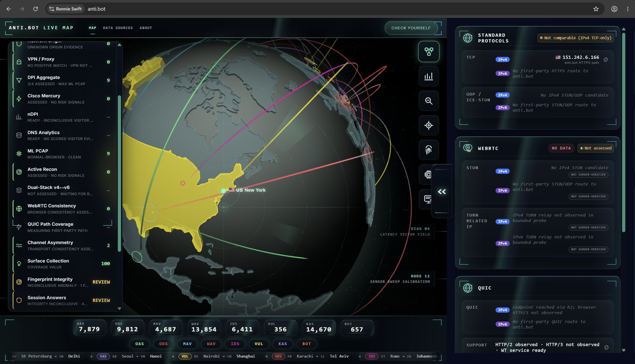The width and height of the screenshot is (635, 364).
Task: Click the QUIC panel globe icon
Action: click(468, 288)
